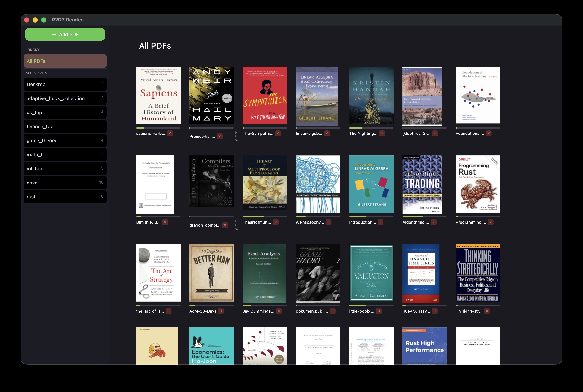Open the Compilers dragon book cover
The image size is (583, 392).
(x=212, y=181)
